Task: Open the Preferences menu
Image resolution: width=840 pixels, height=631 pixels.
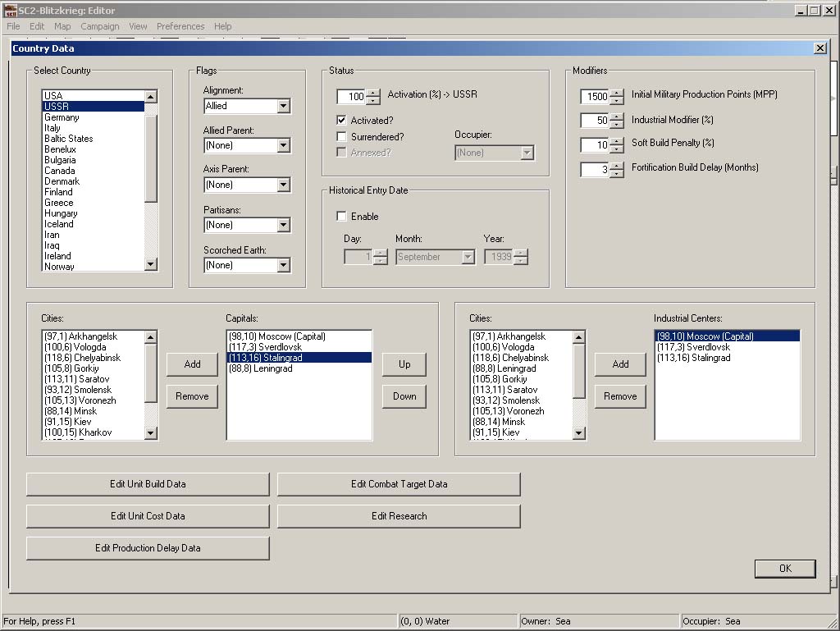Action: click(180, 26)
